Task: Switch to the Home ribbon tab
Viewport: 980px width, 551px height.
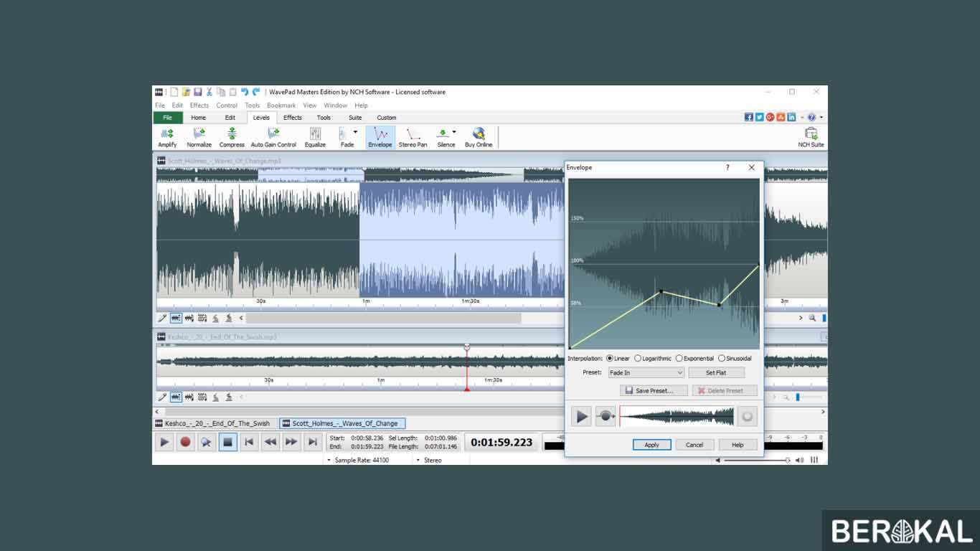Action: (199, 118)
